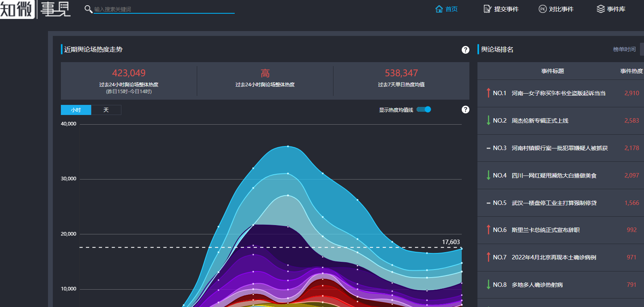Viewport: 644px width, 307px height.
Task: Click the 10,000 y-axis label
Action: tap(69, 289)
